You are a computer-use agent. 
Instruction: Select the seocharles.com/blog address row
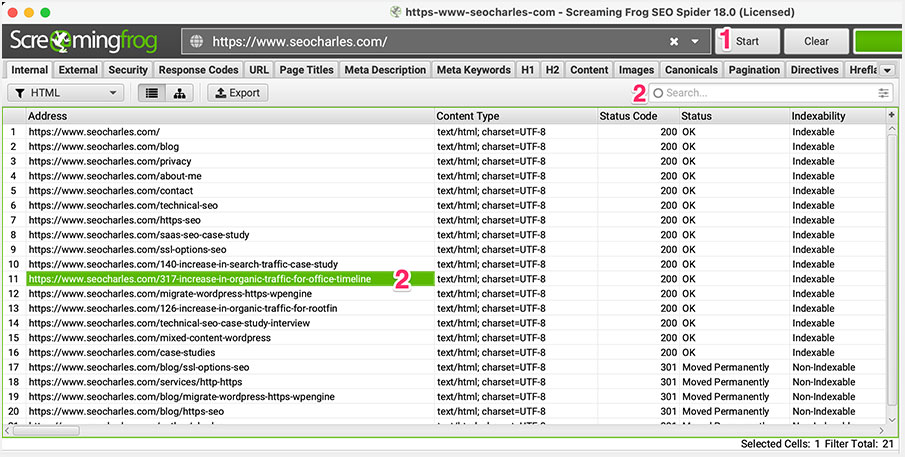pos(230,147)
